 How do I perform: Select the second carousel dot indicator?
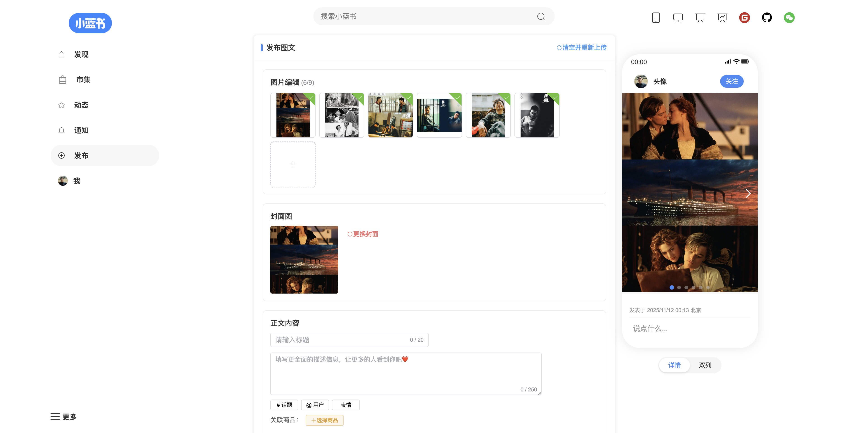pos(679,287)
